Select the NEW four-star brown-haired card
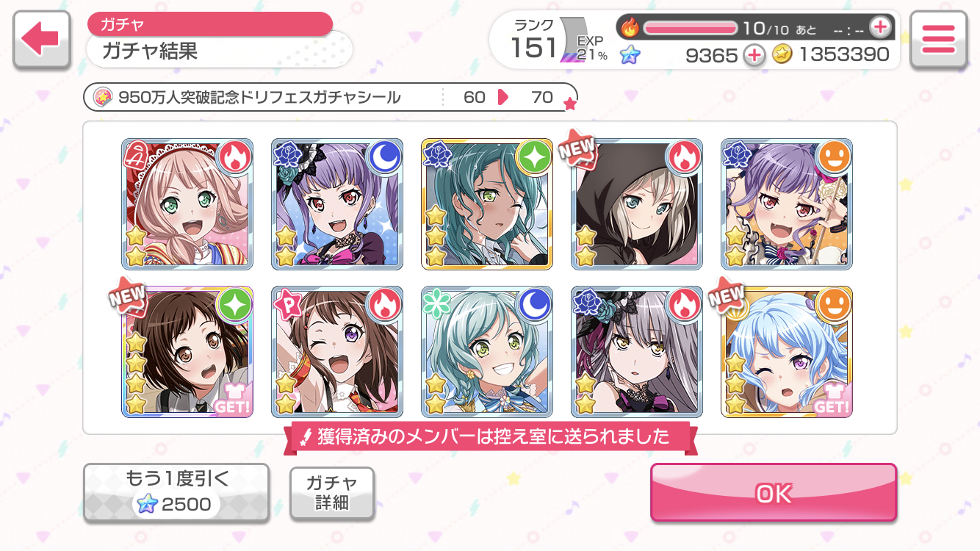980x551 pixels. (187, 352)
